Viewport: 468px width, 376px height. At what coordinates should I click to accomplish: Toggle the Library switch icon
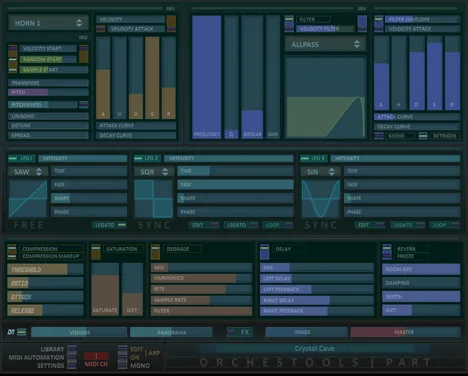click(72, 349)
